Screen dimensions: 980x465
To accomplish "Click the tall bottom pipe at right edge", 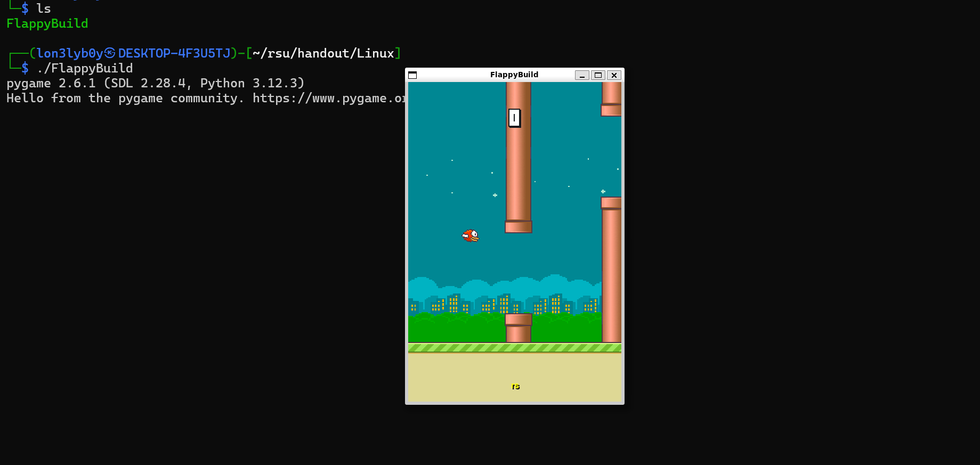I will tap(611, 272).
